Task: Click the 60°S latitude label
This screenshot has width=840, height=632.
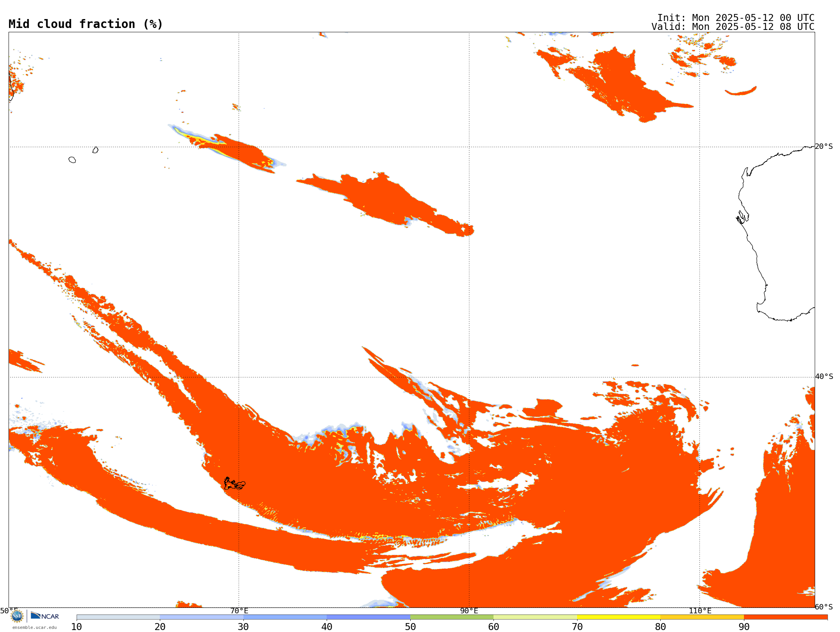Action: tap(824, 607)
